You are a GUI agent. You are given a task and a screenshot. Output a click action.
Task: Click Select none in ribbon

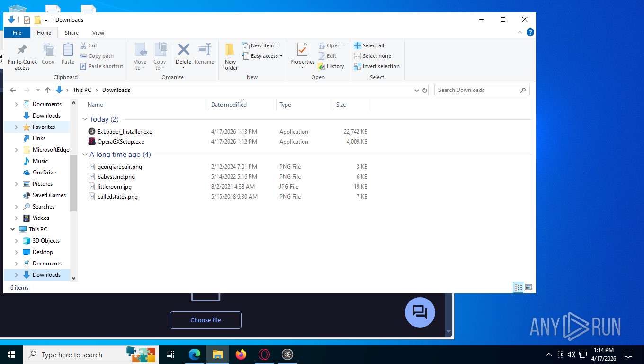(x=373, y=56)
